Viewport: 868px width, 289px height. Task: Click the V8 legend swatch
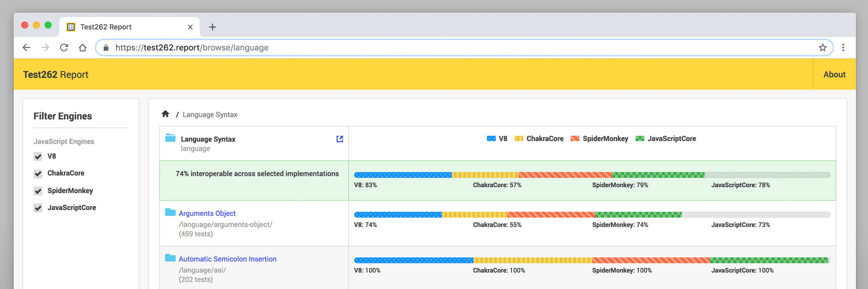(491, 139)
